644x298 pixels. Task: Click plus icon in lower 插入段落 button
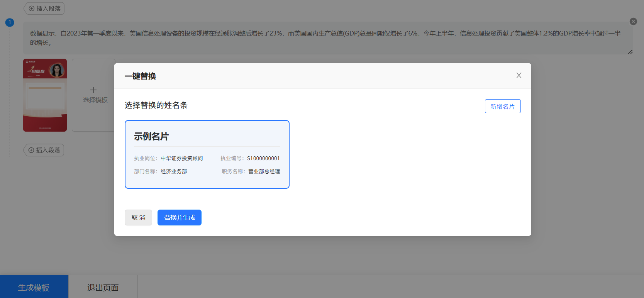click(x=31, y=150)
